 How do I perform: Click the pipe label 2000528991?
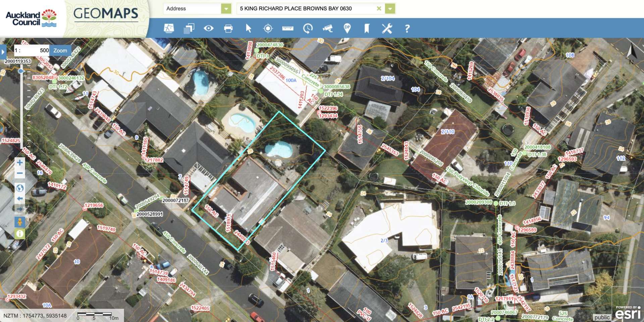[150, 214]
